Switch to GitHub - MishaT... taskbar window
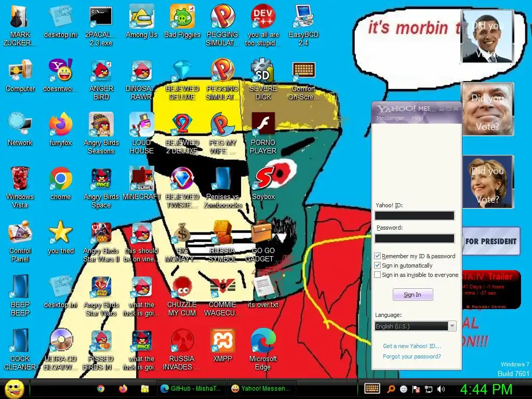 pyautogui.click(x=191, y=389)
